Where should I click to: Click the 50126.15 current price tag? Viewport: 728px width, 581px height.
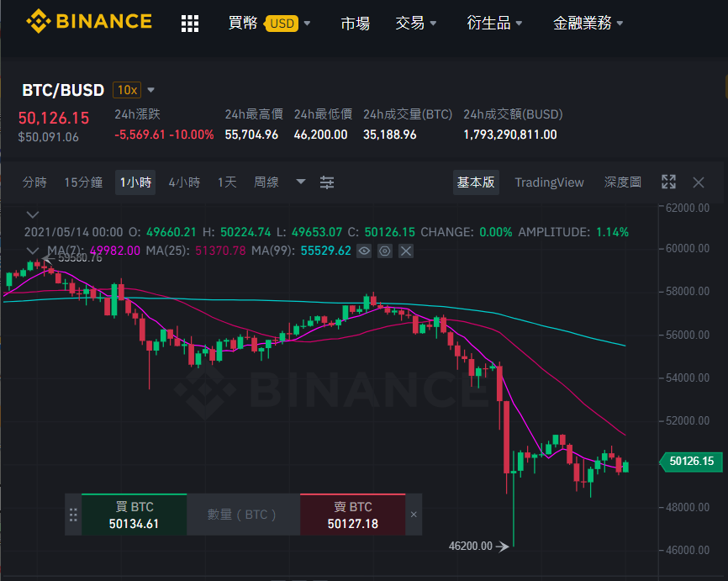(x=691, y=461)
